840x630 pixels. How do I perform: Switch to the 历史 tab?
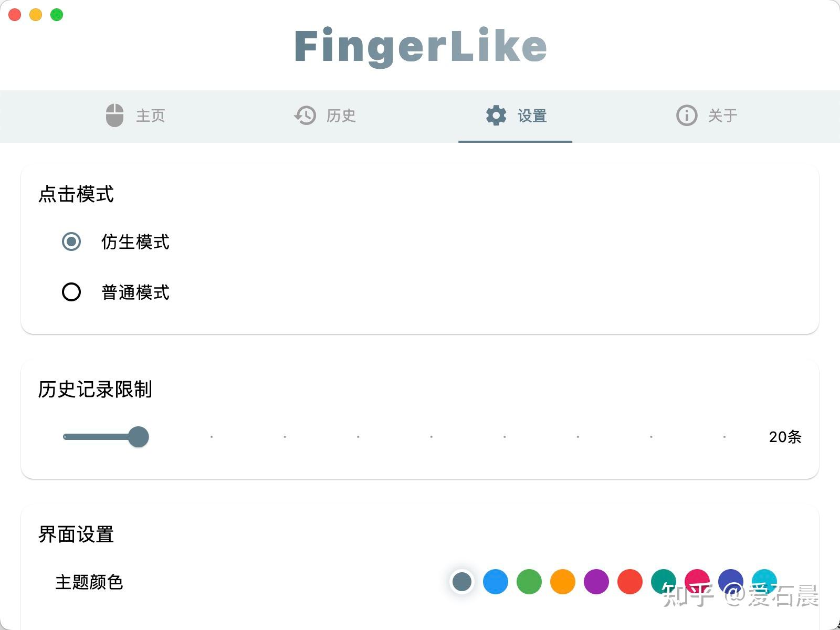coord(325,115)
